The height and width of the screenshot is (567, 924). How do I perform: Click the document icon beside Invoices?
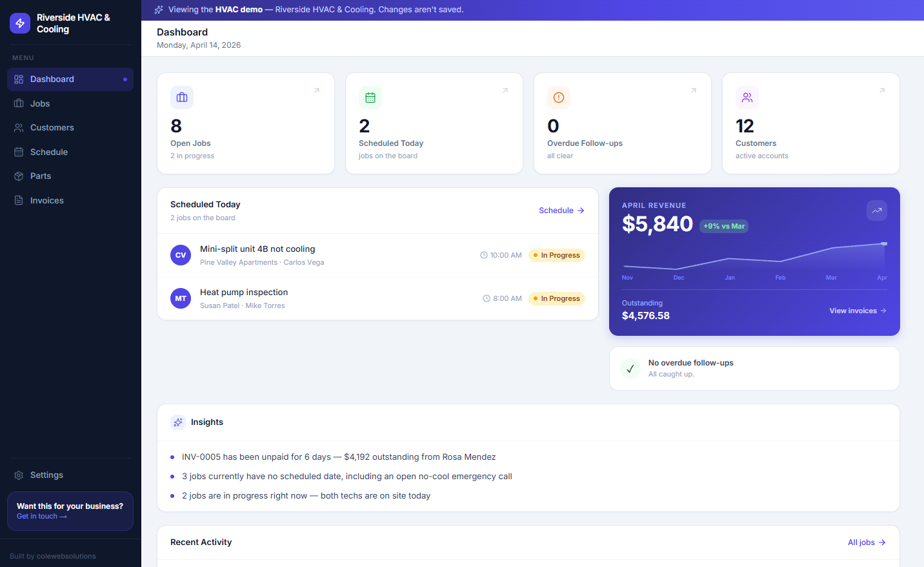point(19,200)
